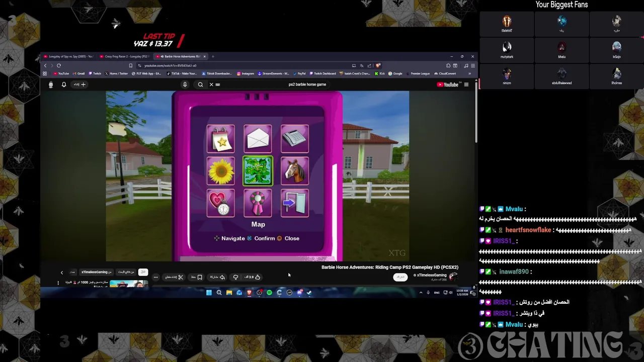Open the 'PayPal' bookmark
Viewport: 644px width, 362px height.
299,73
